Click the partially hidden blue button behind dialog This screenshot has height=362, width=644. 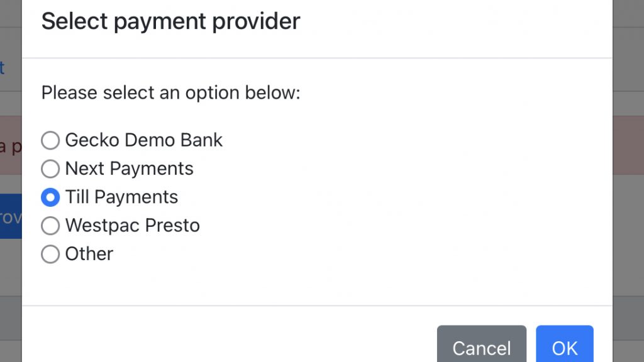(x=11, y=216)
